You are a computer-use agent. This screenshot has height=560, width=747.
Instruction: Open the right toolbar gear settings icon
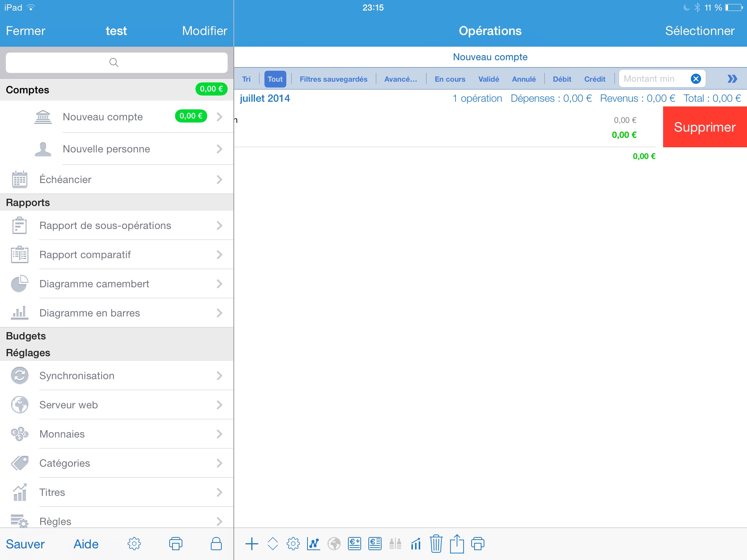(x=293, y=544)
